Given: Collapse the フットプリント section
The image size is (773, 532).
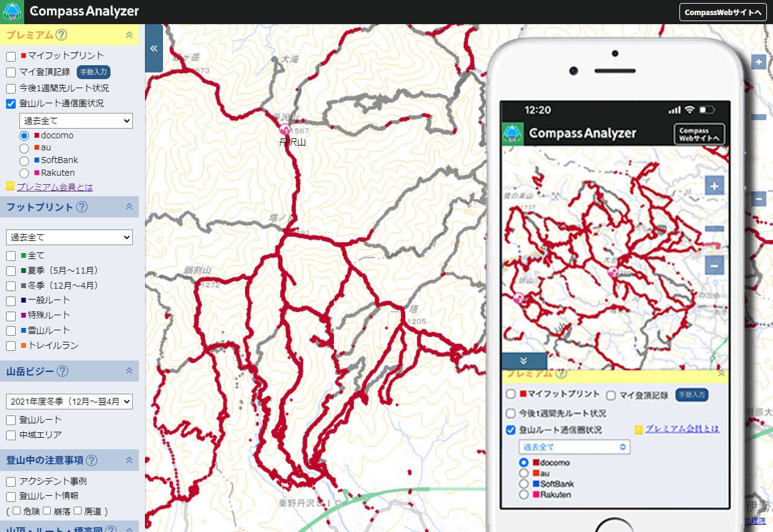Looking at the screenshot, I should point(129,207).
